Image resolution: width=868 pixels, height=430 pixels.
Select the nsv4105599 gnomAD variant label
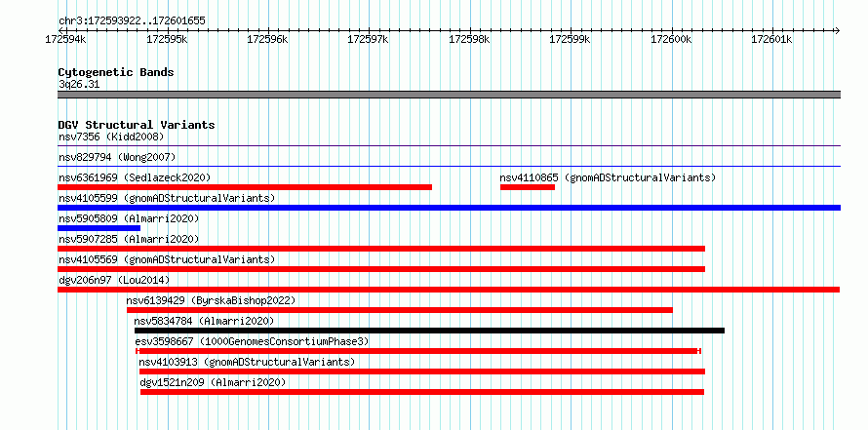coord(167,198)
